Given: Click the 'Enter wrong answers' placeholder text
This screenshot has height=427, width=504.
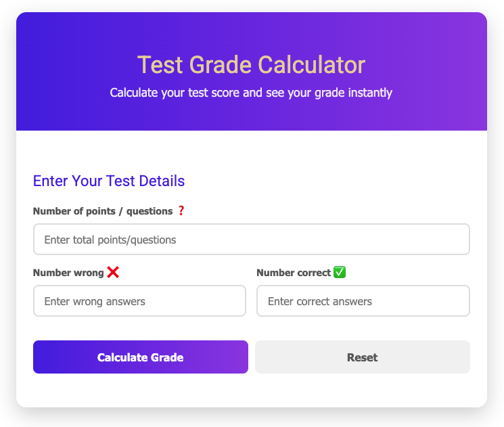Looking at the screenshot, I should 95,302.
